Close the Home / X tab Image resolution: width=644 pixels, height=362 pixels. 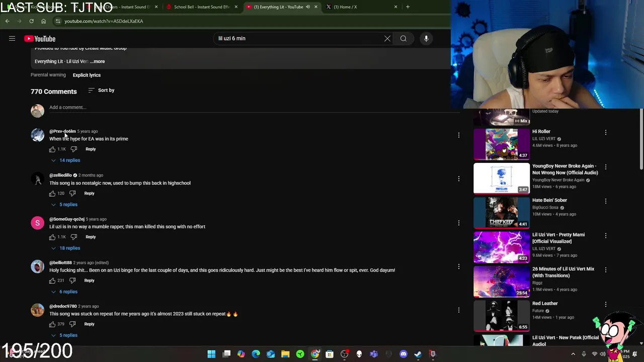tap(395, 7)
